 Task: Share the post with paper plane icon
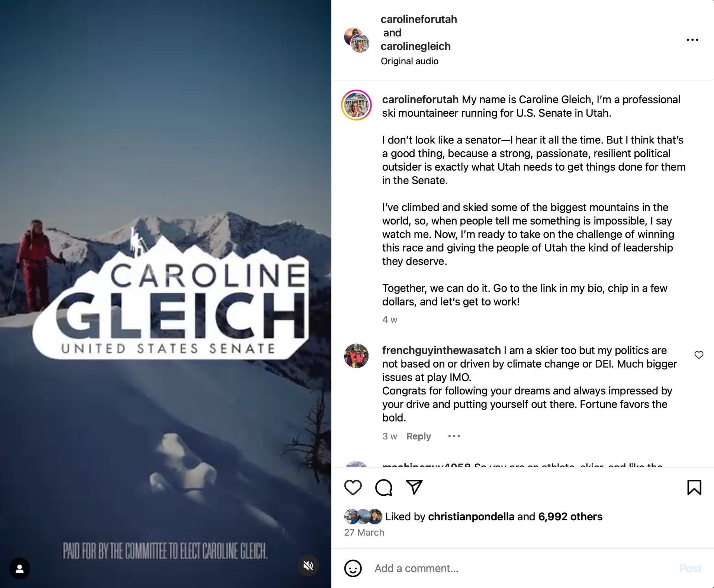click(414, 487)
